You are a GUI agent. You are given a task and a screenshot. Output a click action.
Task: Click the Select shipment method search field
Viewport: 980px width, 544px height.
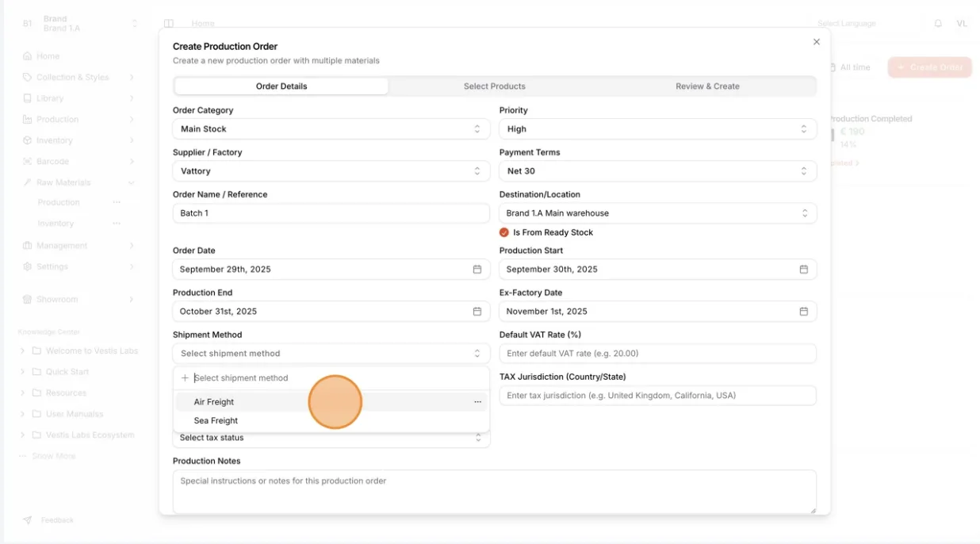[x=333, y=378]
